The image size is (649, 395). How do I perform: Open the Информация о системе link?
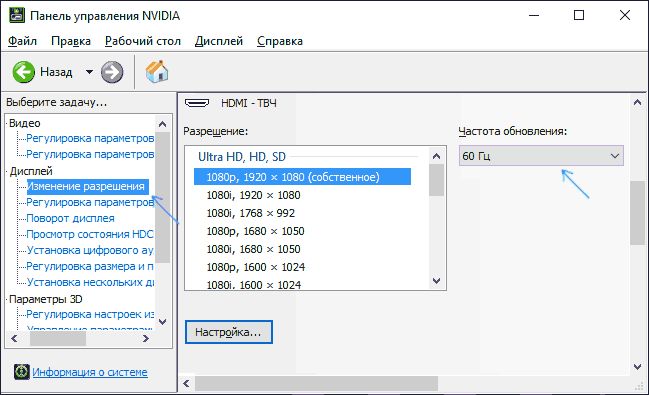[90, 372]
